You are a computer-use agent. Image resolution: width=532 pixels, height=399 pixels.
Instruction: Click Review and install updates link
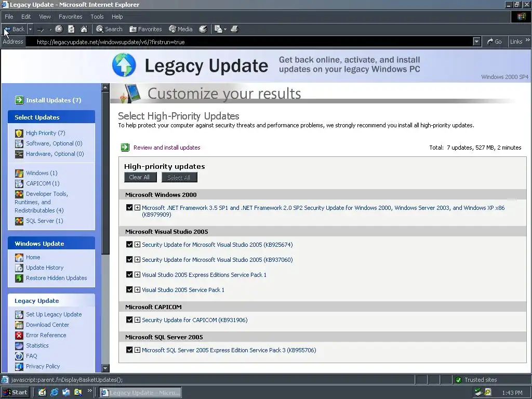167,148
